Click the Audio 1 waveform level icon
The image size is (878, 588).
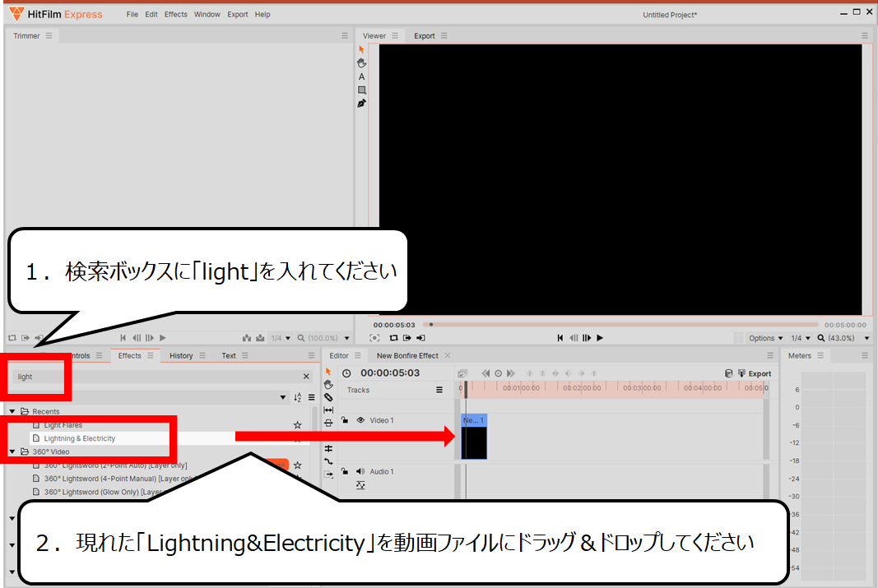(360, 485)
